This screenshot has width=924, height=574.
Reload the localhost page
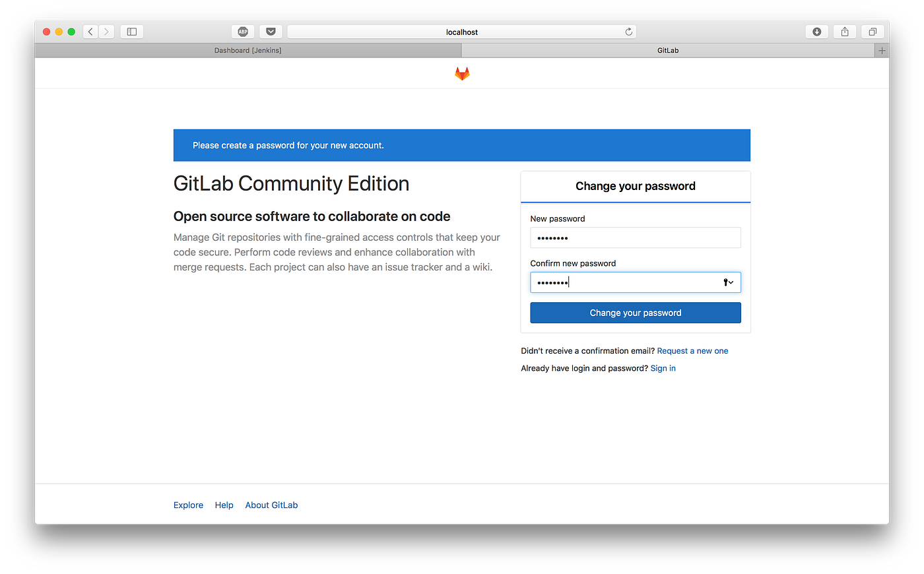[x=628, y=31]
